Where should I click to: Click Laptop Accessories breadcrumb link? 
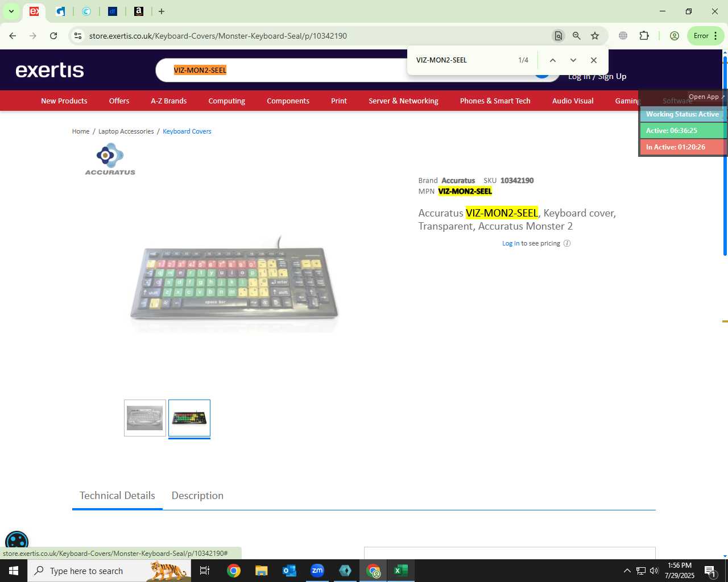click(126, 131)
